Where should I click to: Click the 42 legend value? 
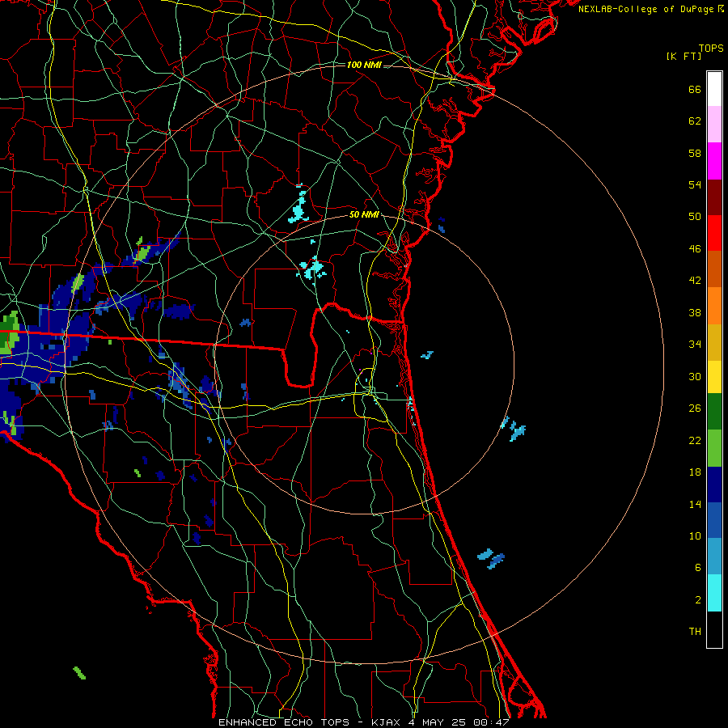tap(695, 281)
